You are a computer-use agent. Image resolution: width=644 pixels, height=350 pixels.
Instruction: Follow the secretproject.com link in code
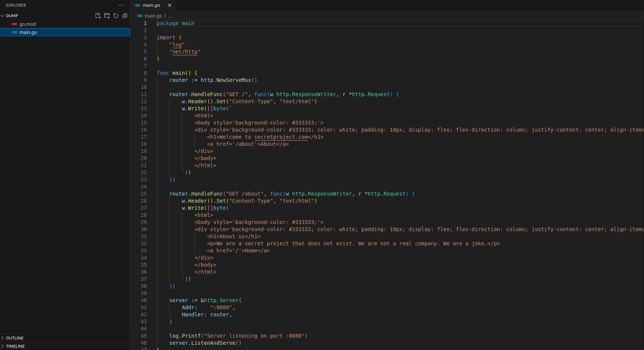pyautogui.click(x=281, y=137)
